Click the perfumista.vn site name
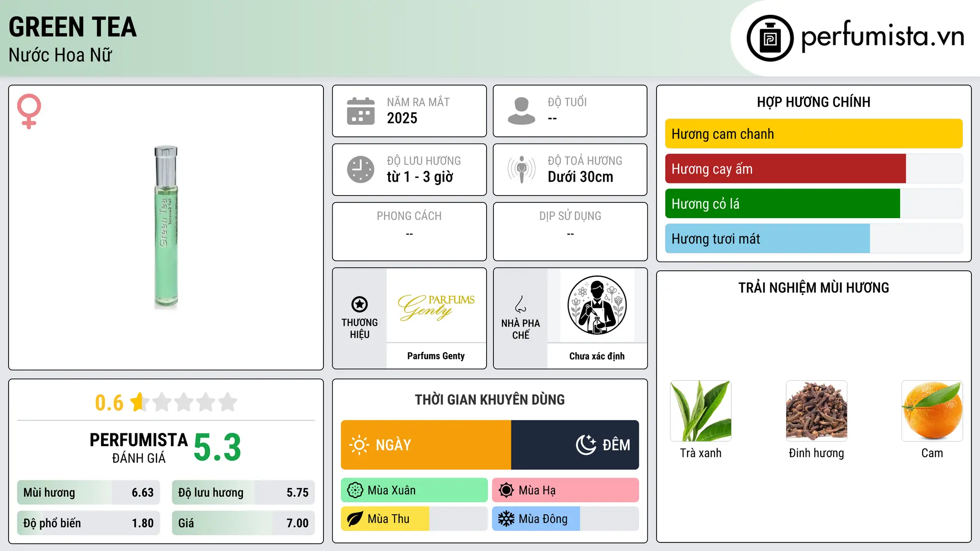The image size is (980, 551). tap(882, 36)
